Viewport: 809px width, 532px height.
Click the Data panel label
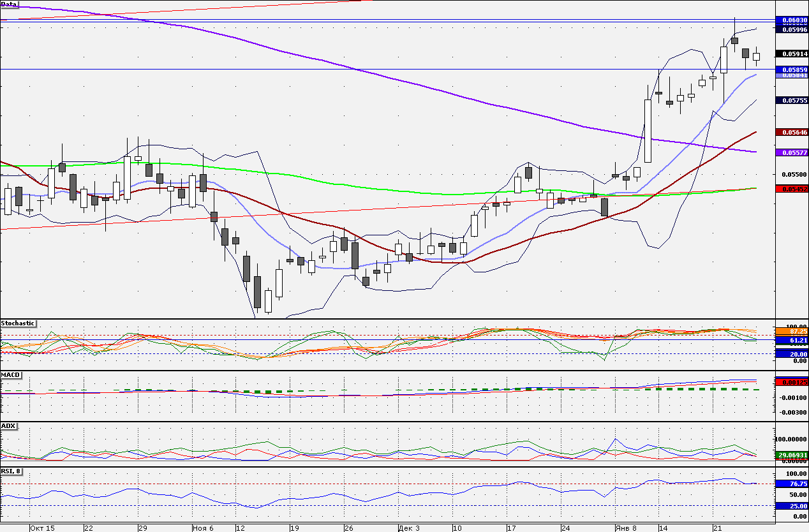[x=10, y=4]
